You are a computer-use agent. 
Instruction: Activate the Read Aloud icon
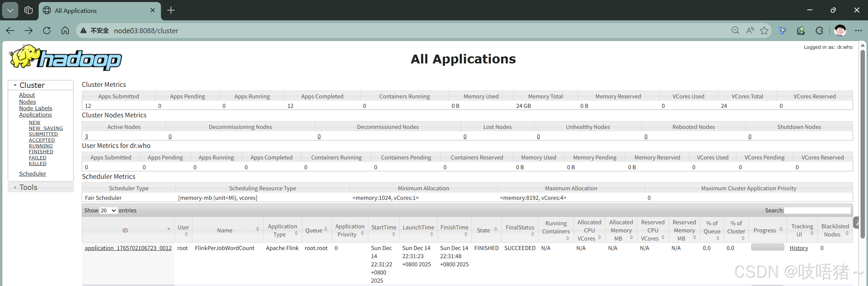(750, 31)
